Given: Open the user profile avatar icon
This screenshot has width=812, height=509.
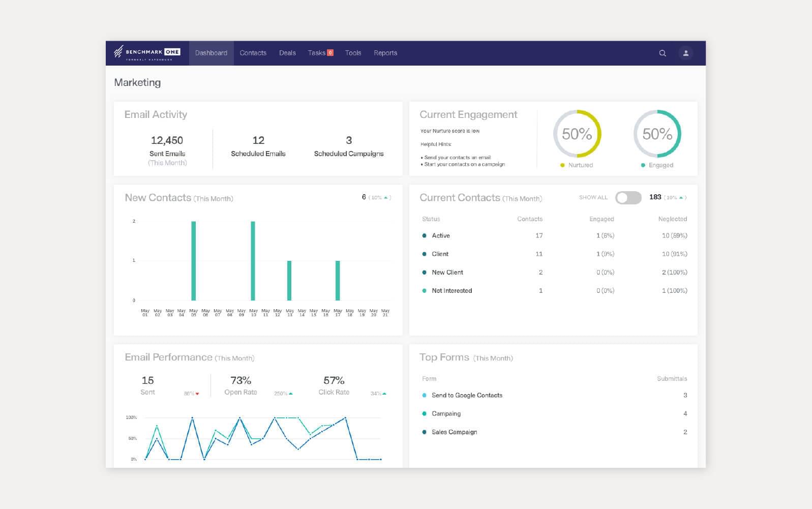Looking at the screenshot, I should (685, 53).
